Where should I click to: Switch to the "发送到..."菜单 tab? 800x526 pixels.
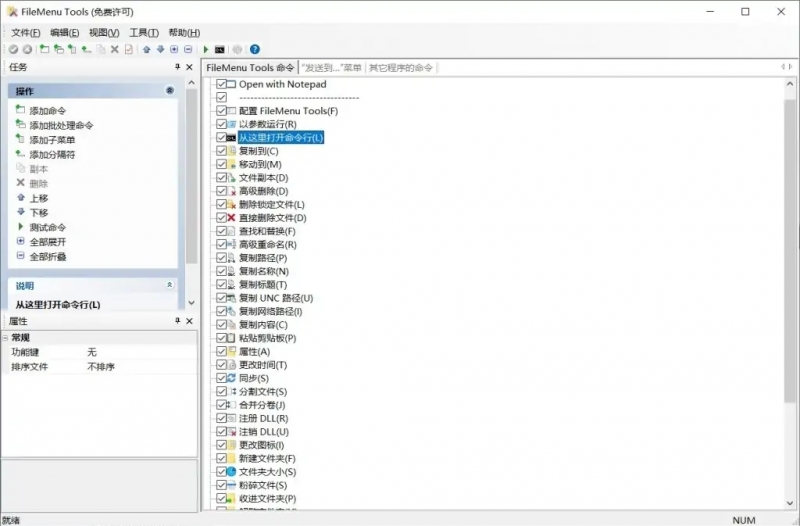[x=331, y=67]
